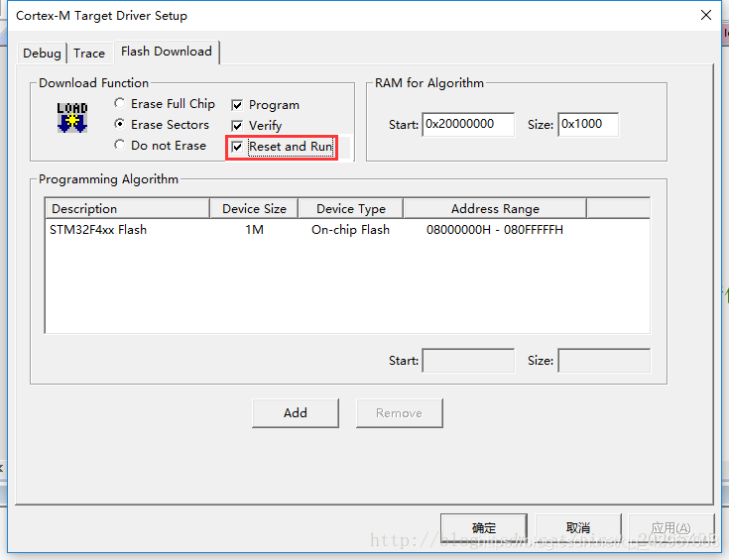
Task: Switch to the Debug tab
Action: (42, 53)
